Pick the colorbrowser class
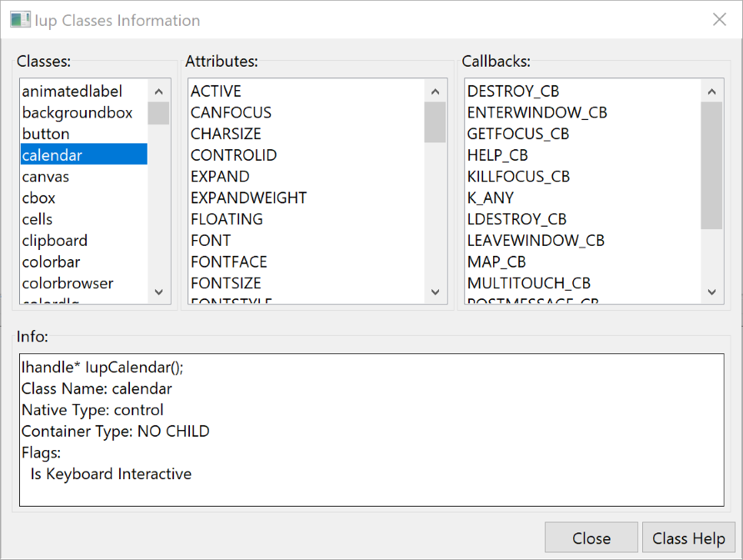Image resolution: width=743 pixels, height=560 pixels. click(67, 283)
